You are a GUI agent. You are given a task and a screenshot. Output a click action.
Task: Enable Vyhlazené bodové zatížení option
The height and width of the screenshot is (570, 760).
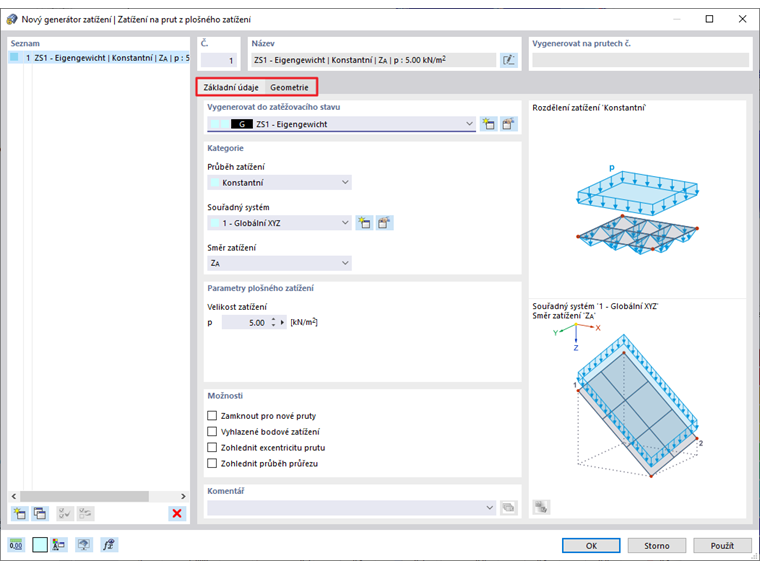(x=212, y=431)
